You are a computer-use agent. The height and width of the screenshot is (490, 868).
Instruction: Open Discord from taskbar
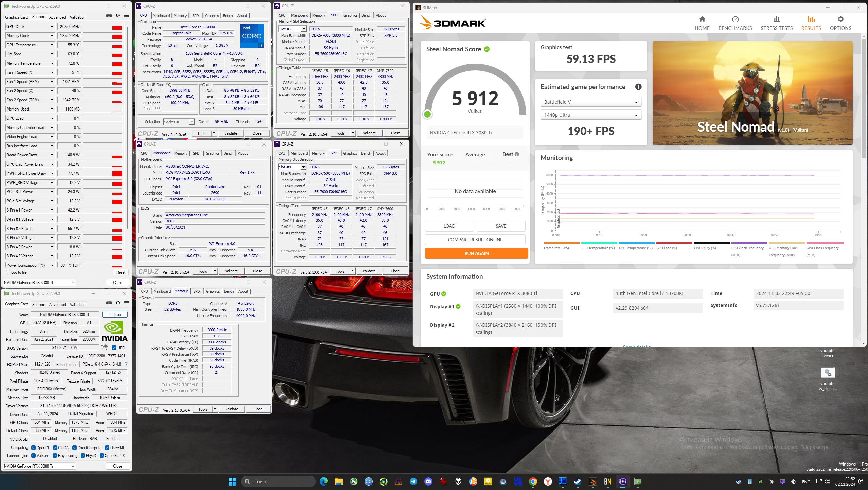[428, 481]
